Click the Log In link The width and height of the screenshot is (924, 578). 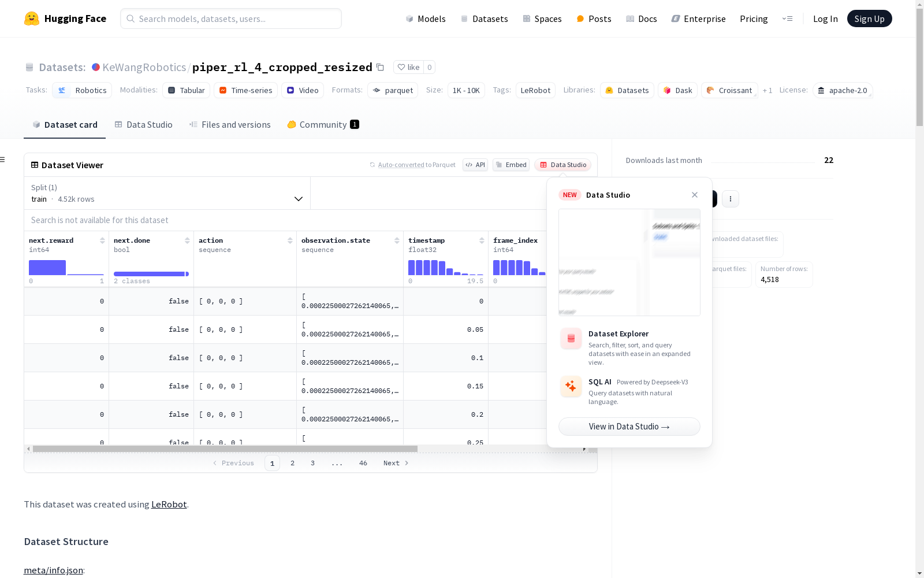coord(825,18)
